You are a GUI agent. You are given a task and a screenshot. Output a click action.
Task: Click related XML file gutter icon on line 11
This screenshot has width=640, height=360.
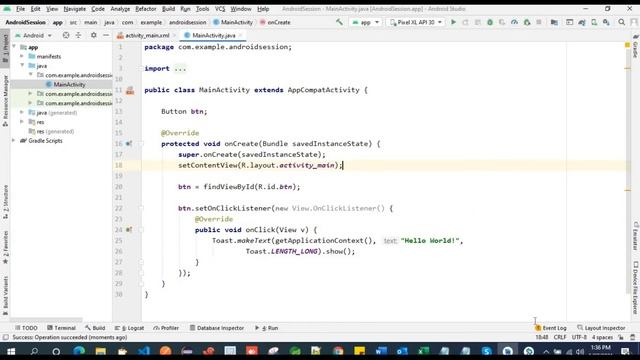(x=130, y=90)
